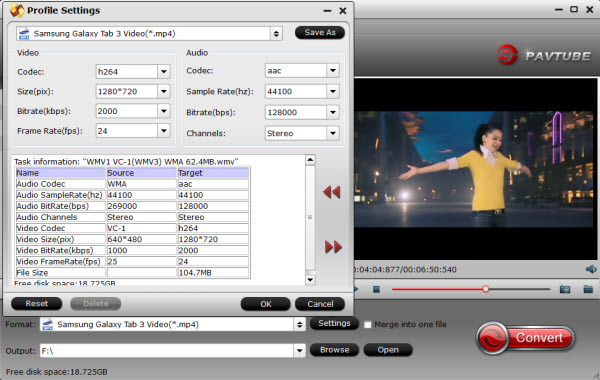600x380 pixels.
Task: Take a snapshot with the camera icon
Action: pos(565,289)
